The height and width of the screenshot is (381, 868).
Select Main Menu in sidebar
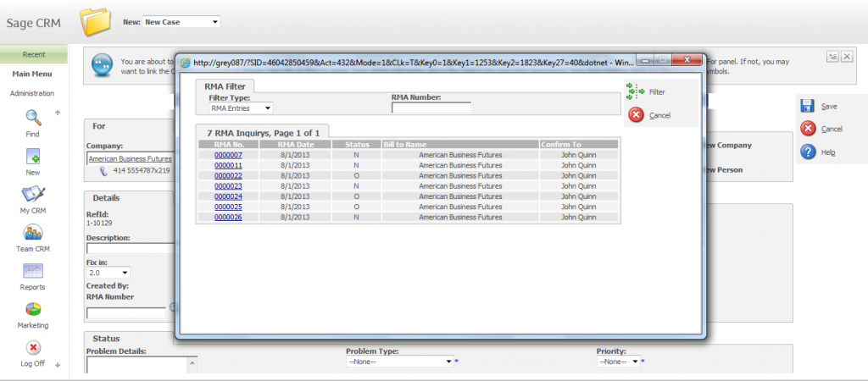point(32,75)
